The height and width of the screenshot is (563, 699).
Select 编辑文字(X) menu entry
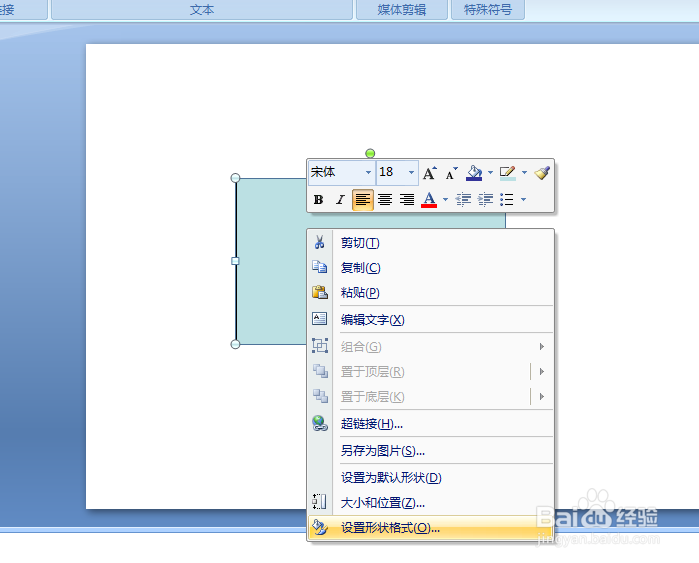[x=430, y=320]
